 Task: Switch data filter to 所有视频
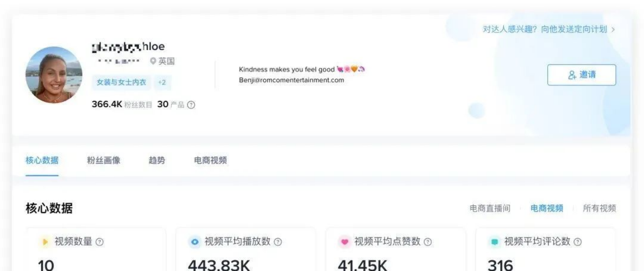click(x=599, y=208)
